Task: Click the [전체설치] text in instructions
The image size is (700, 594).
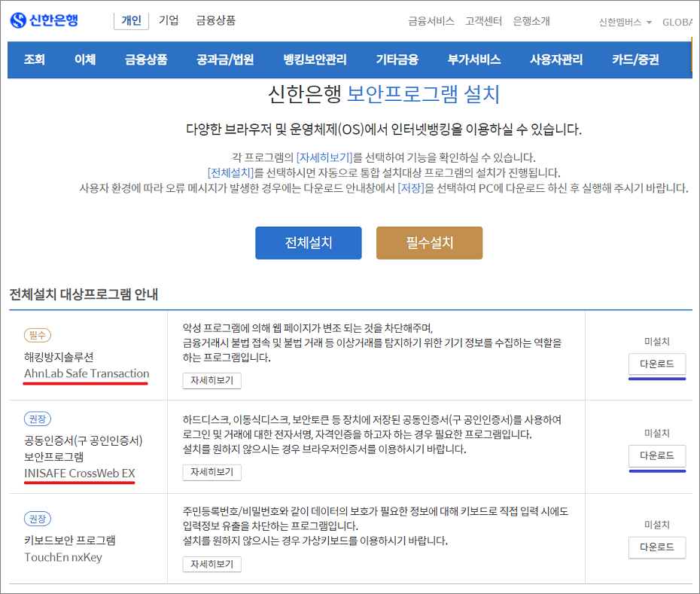Action: [x=231, y=173]
